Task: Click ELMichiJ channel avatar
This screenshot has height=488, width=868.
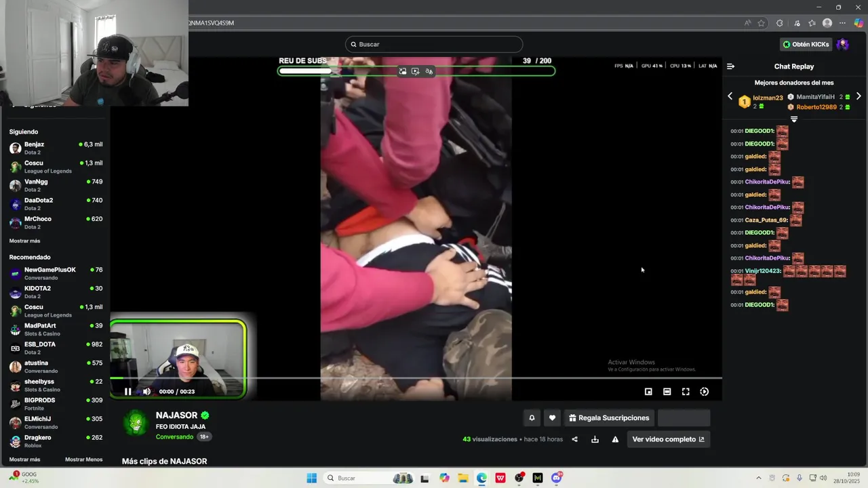Action: 15,422
